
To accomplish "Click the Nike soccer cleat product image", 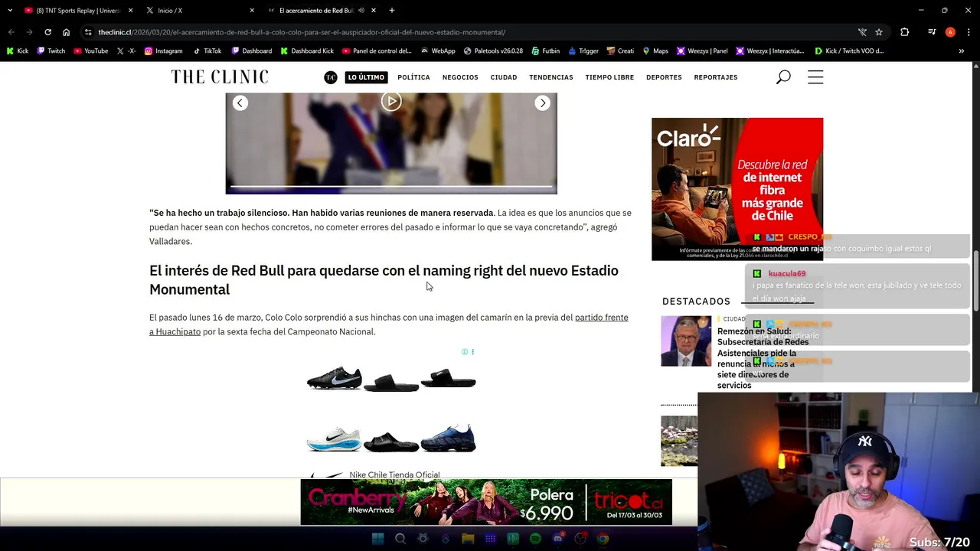I will point(335,379).
